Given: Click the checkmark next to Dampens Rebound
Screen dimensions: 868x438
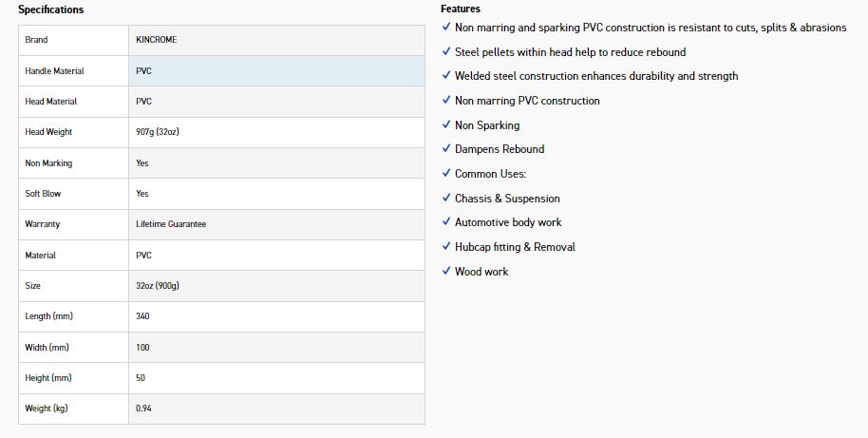Looking at the screenshot, I should coord(446,148).
